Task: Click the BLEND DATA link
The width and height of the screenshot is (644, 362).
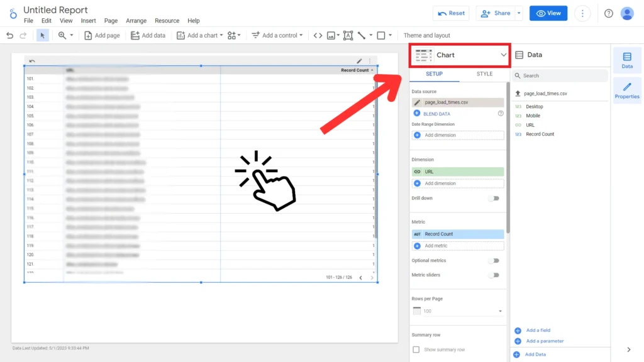Action: coord(436,114)
